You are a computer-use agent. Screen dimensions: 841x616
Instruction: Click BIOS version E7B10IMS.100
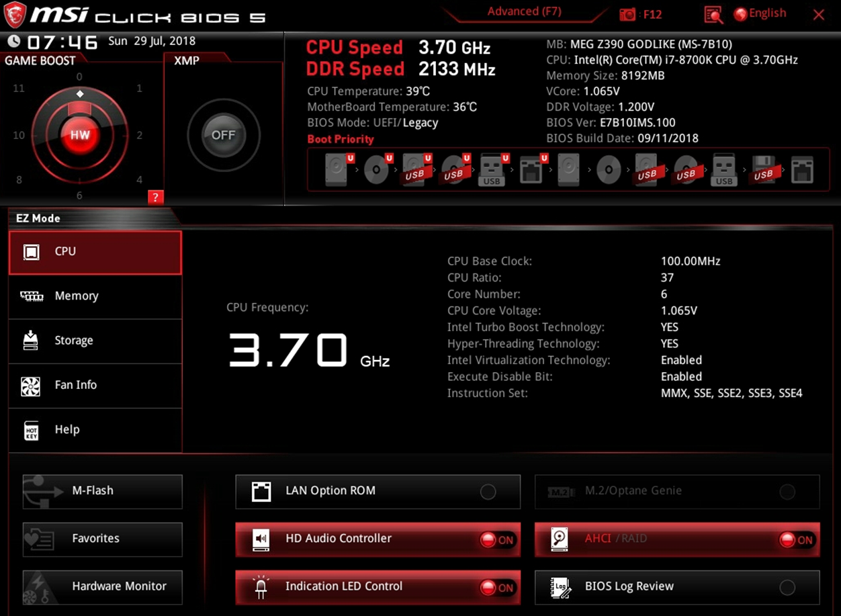coord(637,123)
